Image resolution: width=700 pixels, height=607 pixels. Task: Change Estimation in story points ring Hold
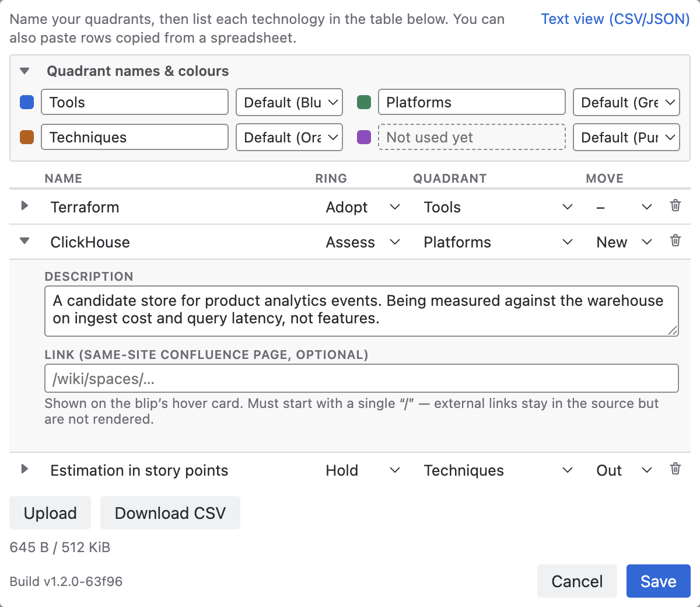[x=363, y=470]
